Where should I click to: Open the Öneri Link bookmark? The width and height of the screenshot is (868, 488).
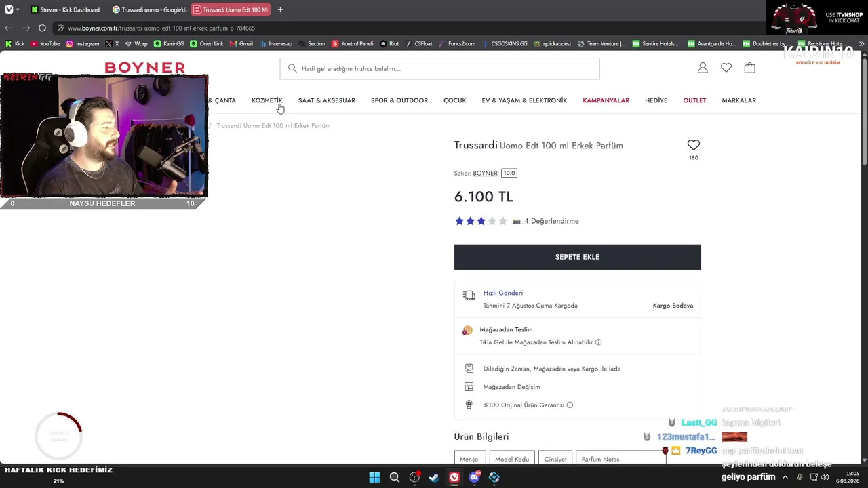(206, 43)
